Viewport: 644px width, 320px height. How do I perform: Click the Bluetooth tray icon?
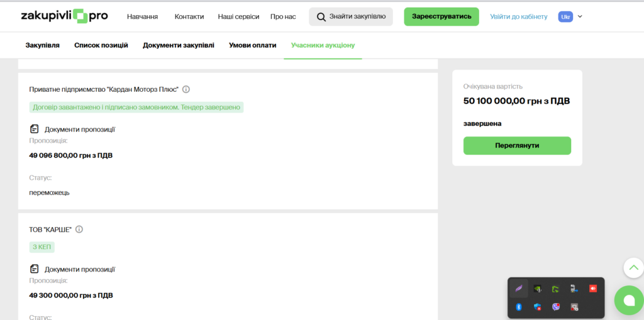(519, 307)
